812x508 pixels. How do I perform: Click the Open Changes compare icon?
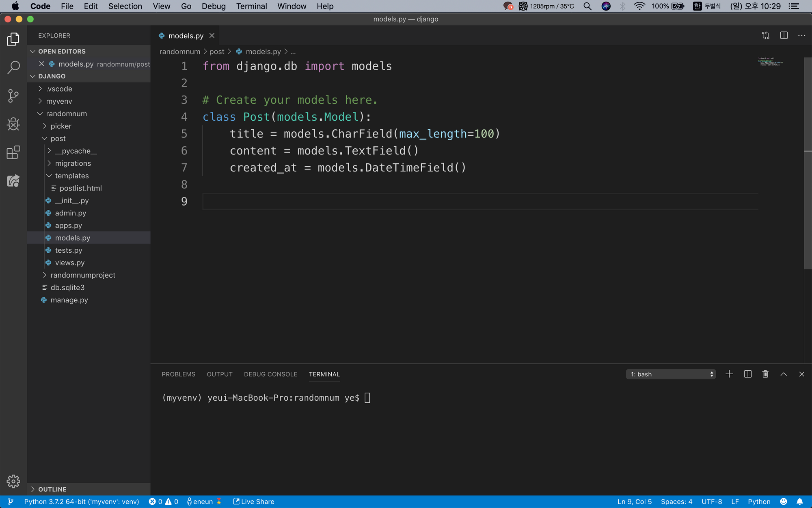765,36
